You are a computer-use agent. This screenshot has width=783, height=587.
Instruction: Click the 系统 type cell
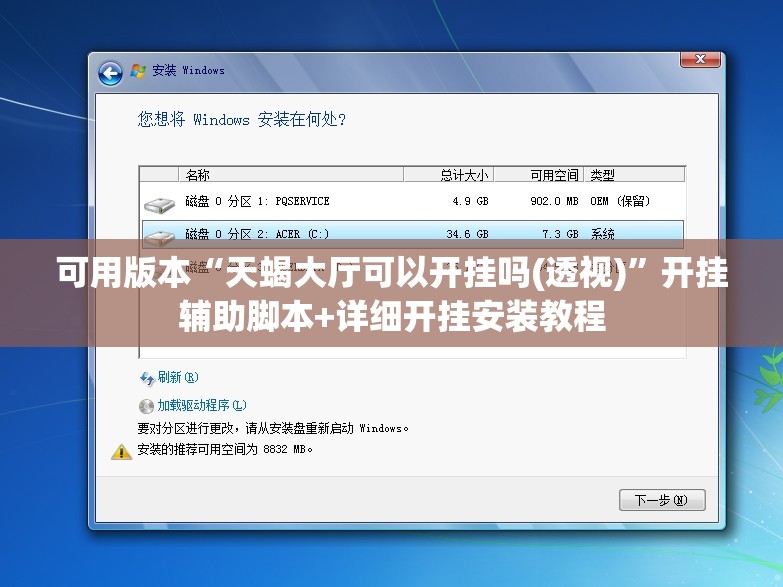click(x=602, y=234)
